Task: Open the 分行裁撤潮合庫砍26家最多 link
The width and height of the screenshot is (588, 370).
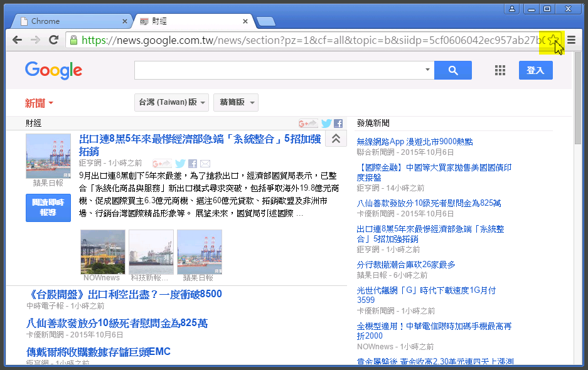Action: [x=406, y=265]
